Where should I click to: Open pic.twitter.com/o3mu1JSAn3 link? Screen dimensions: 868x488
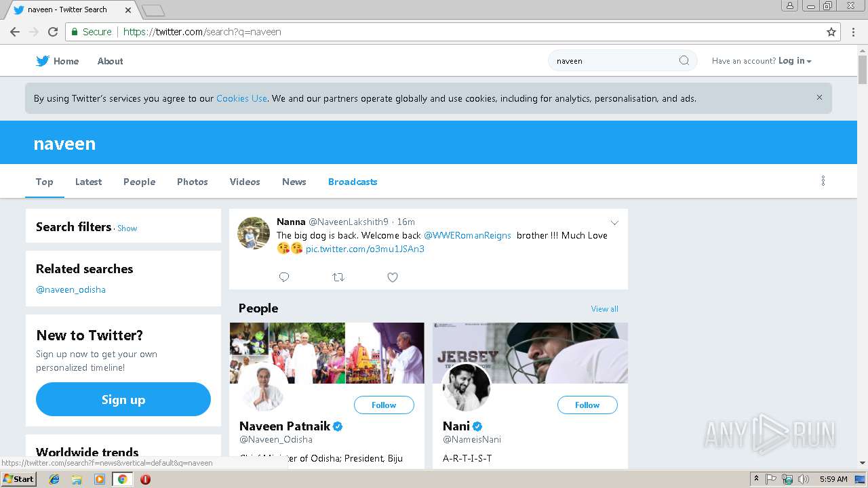tap(365, 249)
